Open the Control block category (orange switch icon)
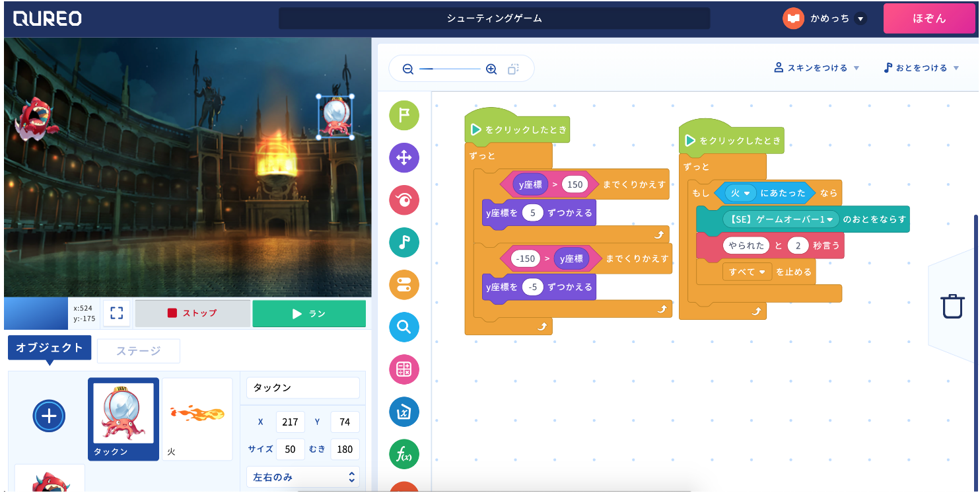Image resolution: width=980 pixels, height=493 pixels. [x=404, y=285]
